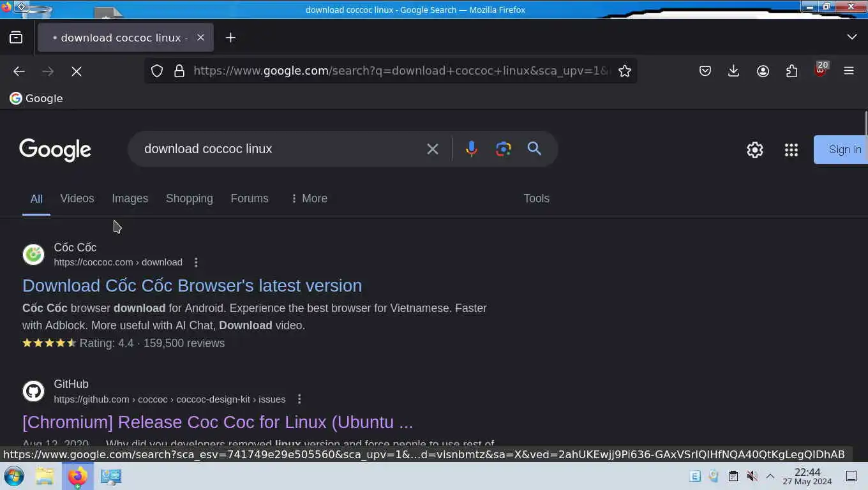Sign in to Google account
Screen dimensions: 868x490
click(x=841, y=149)
